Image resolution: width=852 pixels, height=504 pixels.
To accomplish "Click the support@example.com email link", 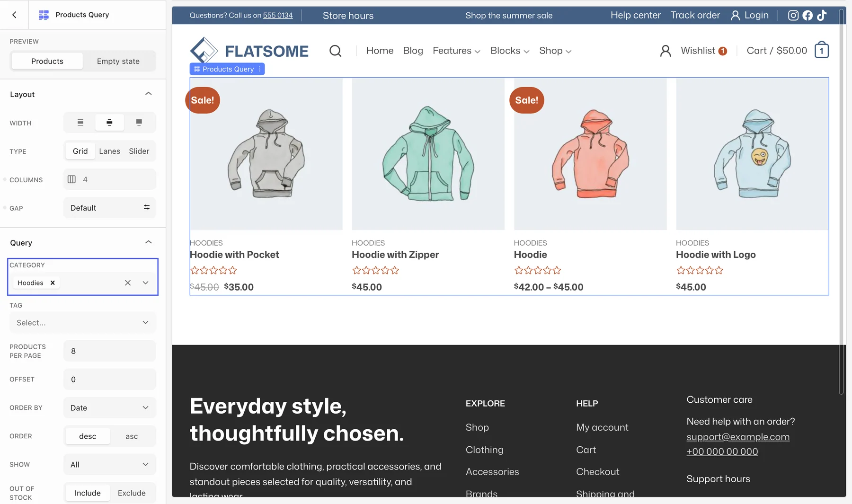I will (738, 437).
